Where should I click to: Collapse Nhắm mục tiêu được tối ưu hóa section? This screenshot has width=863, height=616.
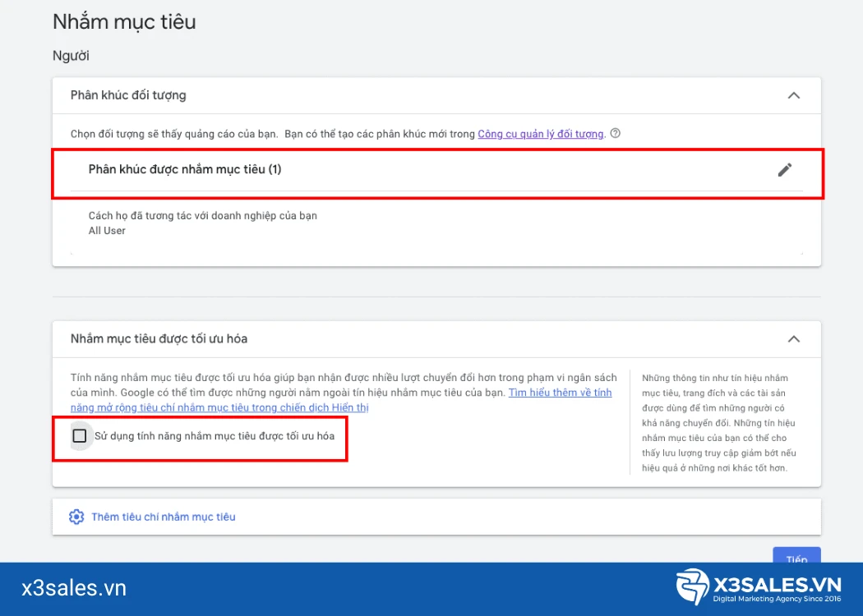794,338
